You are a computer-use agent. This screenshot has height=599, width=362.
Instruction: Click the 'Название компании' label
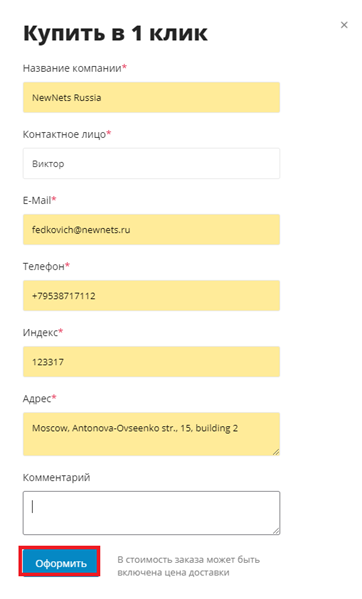click(74, 68)
